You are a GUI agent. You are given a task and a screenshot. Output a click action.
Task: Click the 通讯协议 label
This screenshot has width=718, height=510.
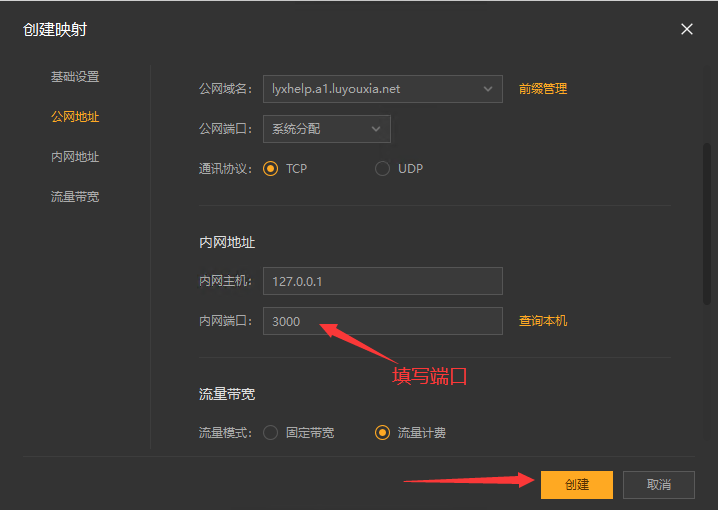coord(225,169)
